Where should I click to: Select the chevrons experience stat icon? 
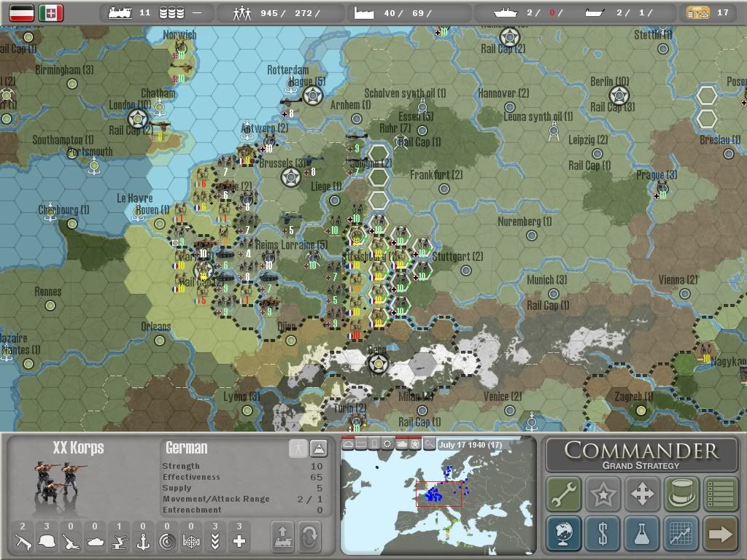(x=215, y=536)
